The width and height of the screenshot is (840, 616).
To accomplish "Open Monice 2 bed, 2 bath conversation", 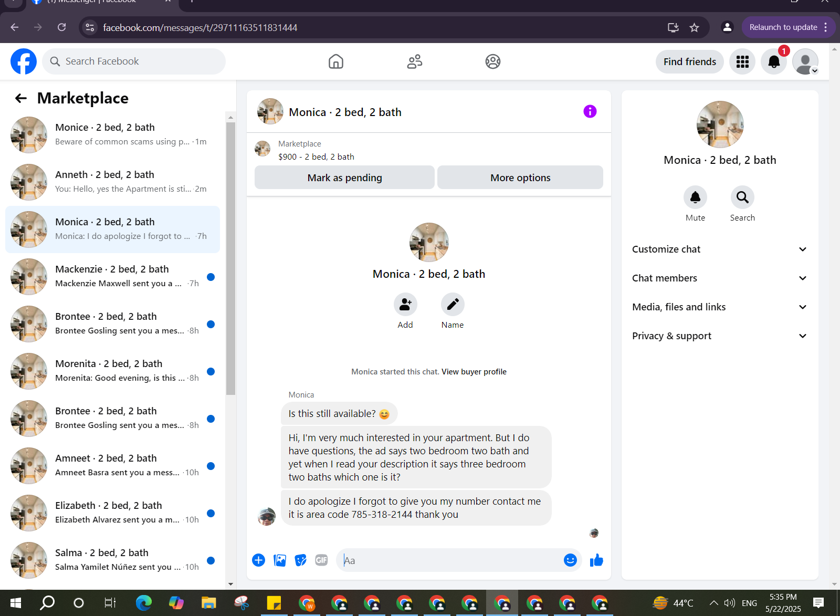I will pos(112,135).
